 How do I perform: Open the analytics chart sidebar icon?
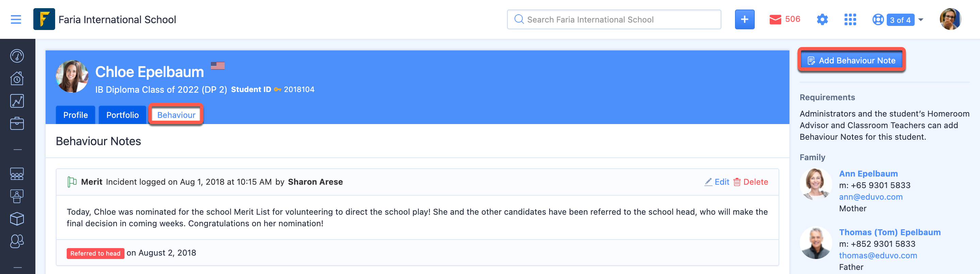click(x=17, y=101)
